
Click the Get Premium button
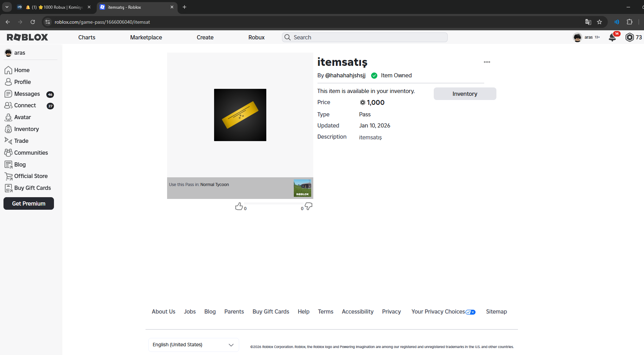tap(29, 204)
